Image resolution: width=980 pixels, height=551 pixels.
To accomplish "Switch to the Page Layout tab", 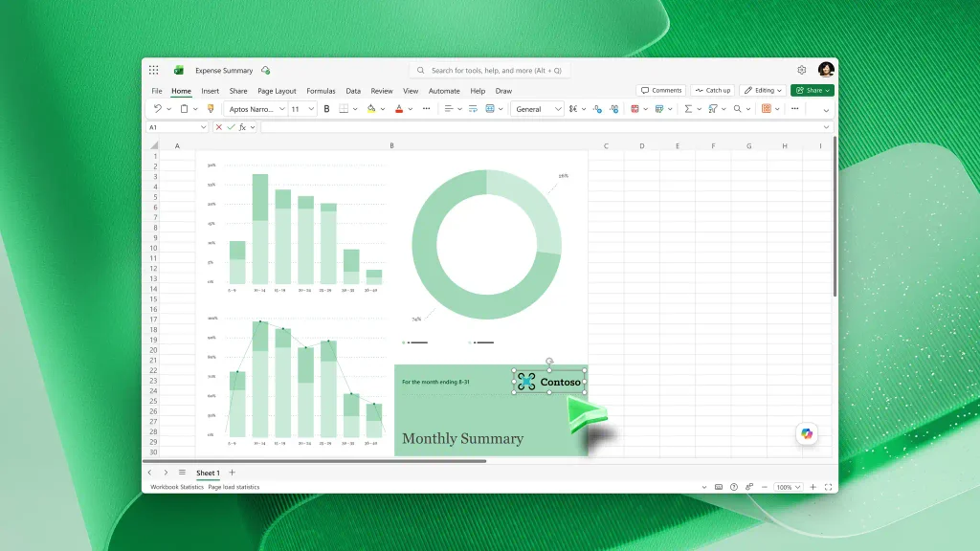I will (277, 91).
